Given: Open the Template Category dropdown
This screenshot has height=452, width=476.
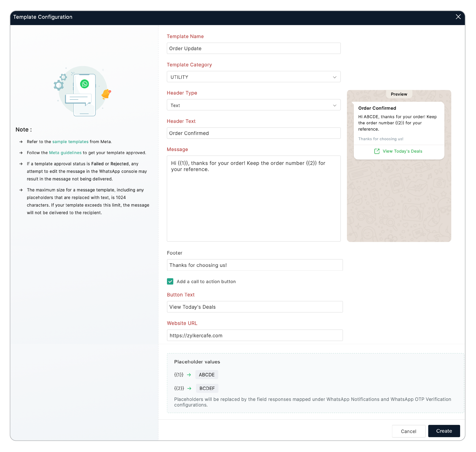Looking at the screenshot, I should pos(254,77).
